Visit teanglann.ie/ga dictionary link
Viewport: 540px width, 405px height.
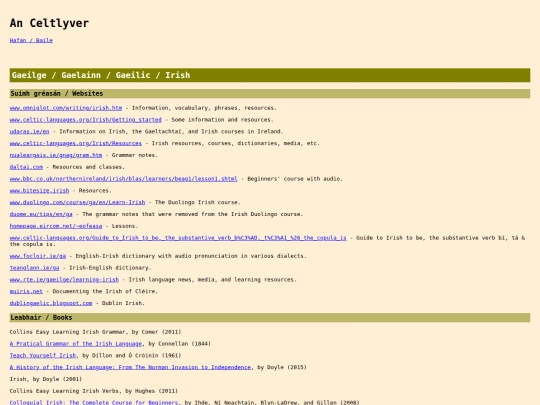pyautogui.click(x=34, y=268)
